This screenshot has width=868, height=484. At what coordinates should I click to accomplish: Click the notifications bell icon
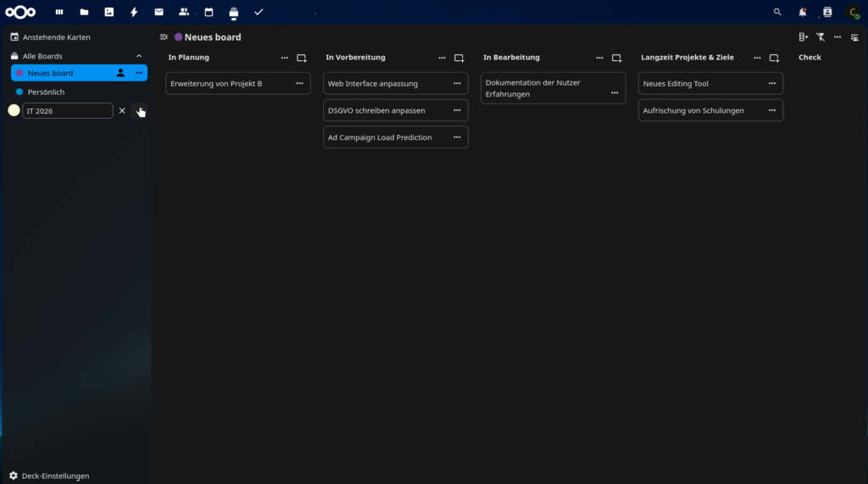pos(802,12)
